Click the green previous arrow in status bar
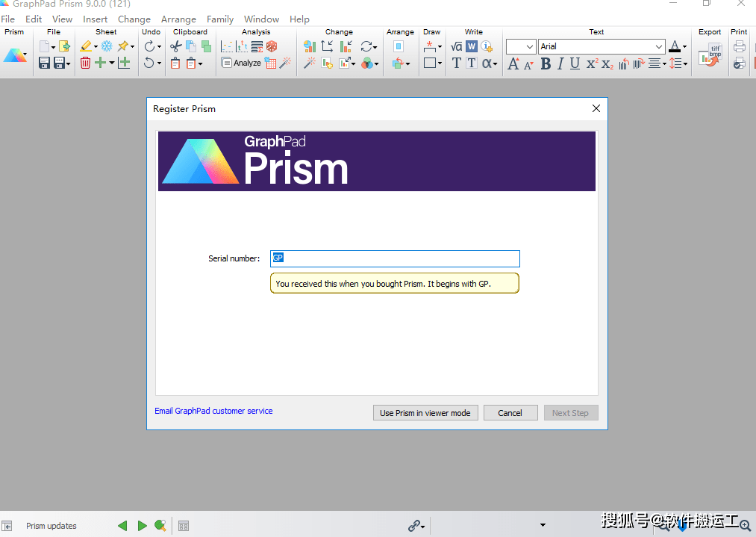Screen dimensions: 756x537 [x=122, y=525]
